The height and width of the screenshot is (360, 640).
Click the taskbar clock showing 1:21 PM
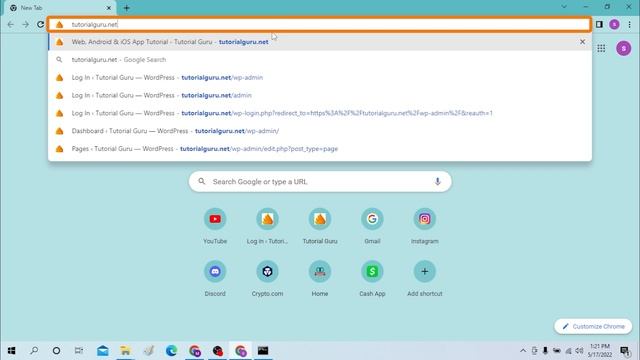point(600,351)
